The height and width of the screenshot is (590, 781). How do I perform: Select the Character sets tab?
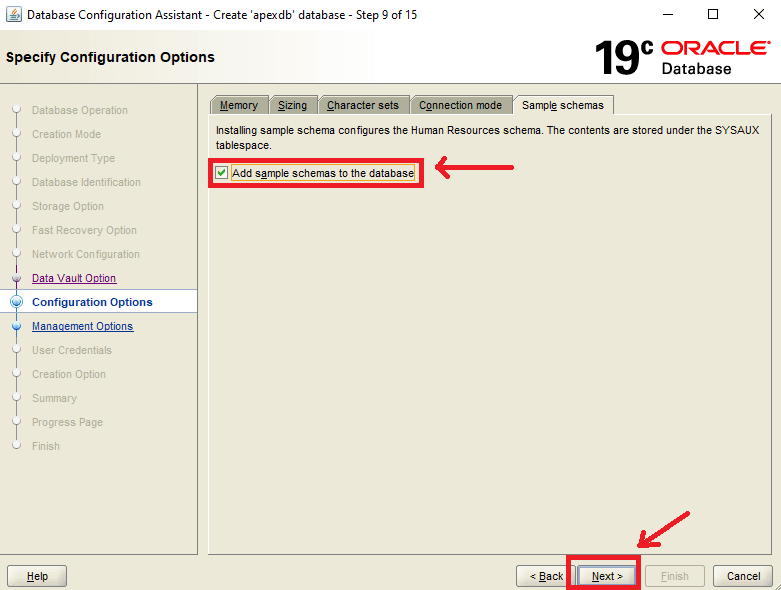point(362,105)
